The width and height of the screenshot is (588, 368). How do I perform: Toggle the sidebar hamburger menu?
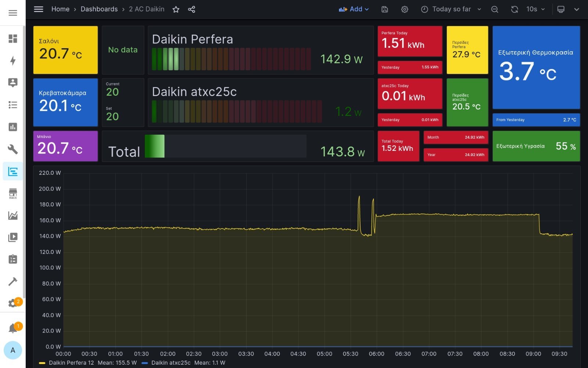pos(13,13)
